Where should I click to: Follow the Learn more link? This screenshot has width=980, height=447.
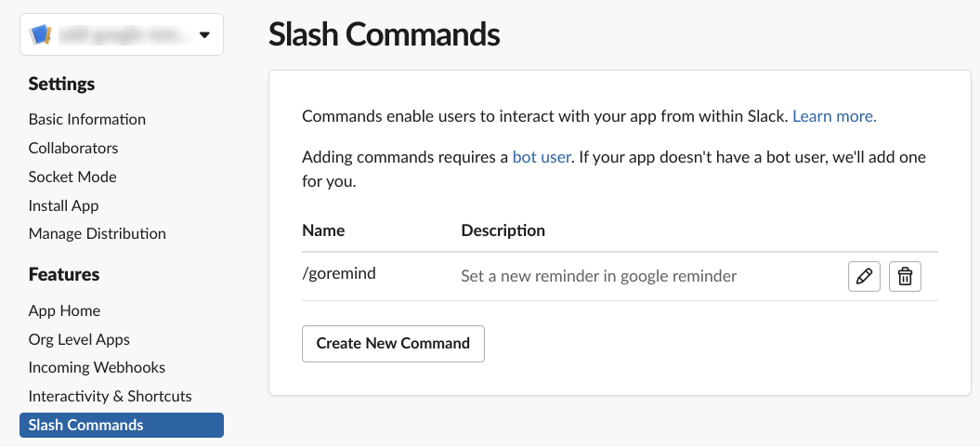point(834,116)
